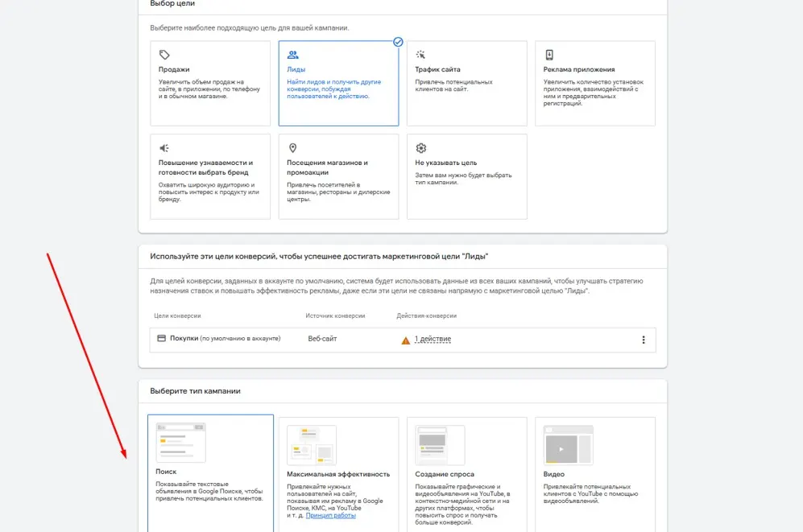Click the sparkle cursor icon for Трафик сайта
This screenshot has width=803, height=532.
421,55
